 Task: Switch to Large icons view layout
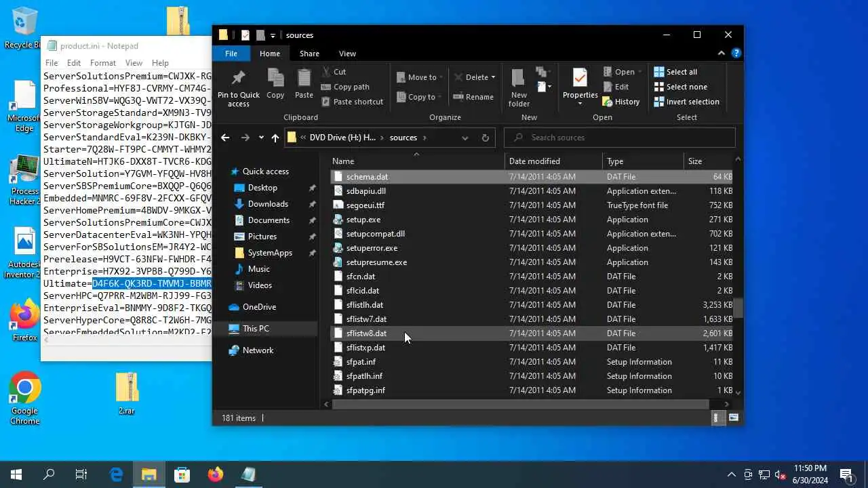click(x=733, y=418)
